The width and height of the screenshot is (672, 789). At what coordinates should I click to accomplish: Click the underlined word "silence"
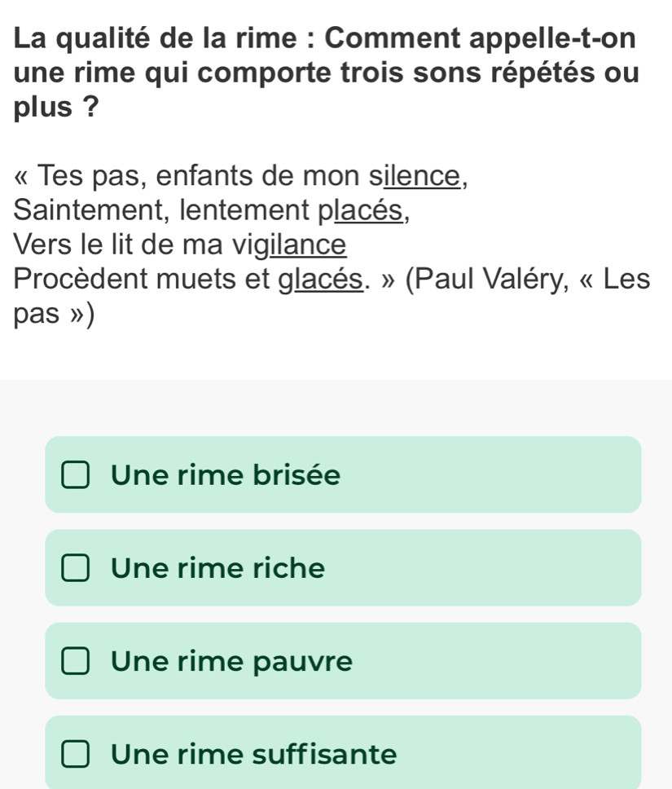416,174
